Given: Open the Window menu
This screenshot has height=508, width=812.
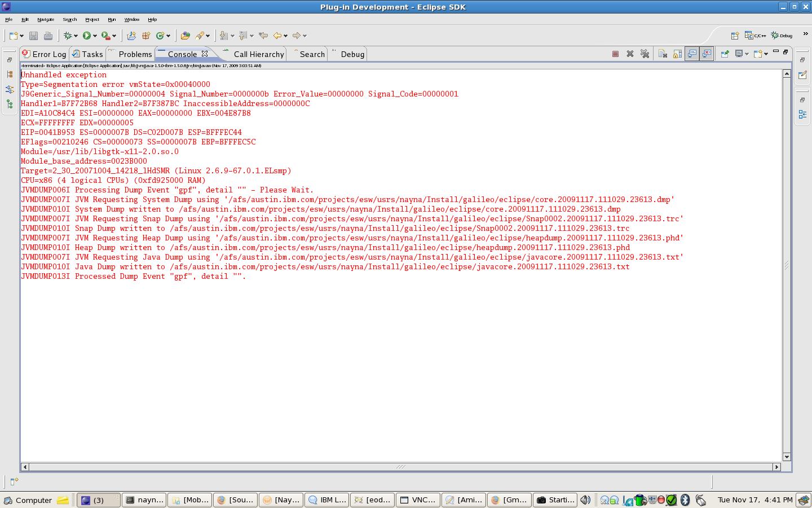Looking at the screenshot, I should (132, 19).
